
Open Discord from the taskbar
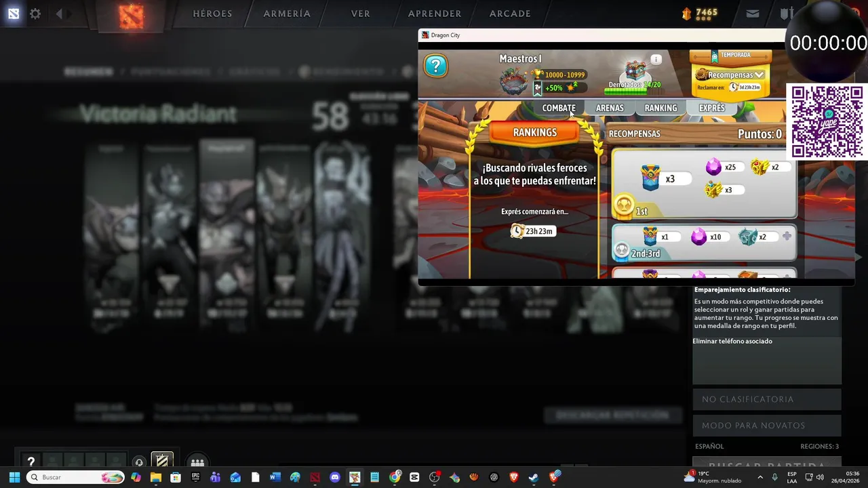pyautogui.click(x=334, y=477)
